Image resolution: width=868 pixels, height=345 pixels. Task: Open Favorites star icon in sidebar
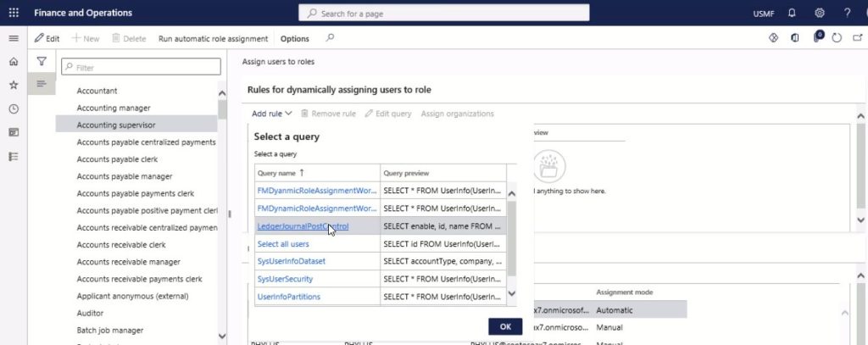coord(14,85)
